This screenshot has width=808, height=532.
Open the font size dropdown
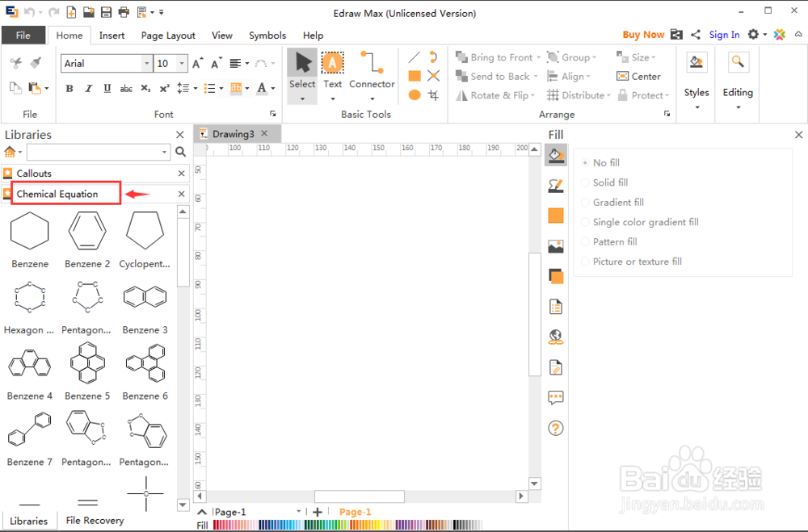tap(181, 63)
